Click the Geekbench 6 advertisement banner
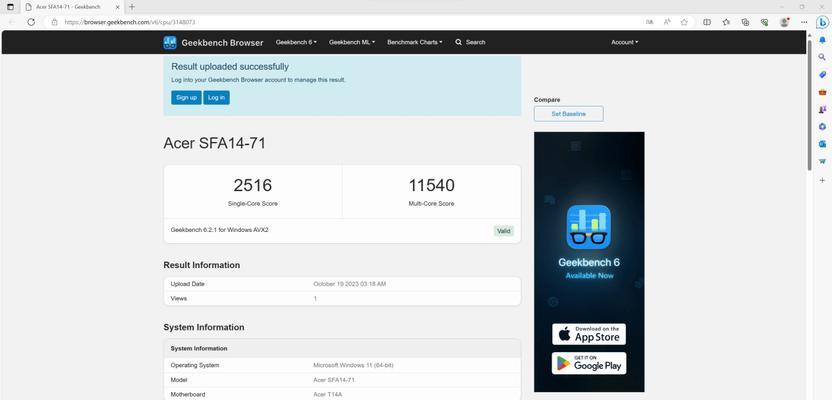The width and height of the screenshot is (832, 400). [589, 262]
